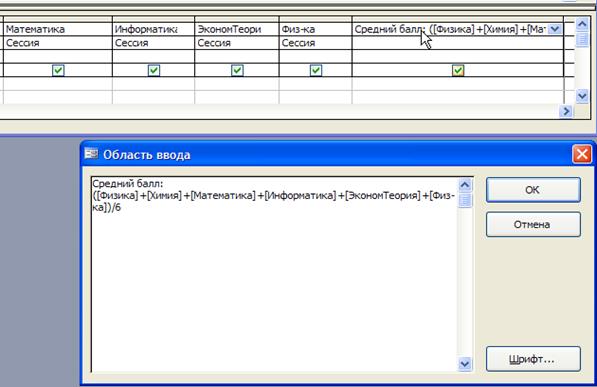Click the Сессия table cell under Информатика
Viewport: 597px width, 387px height.
coord(153,43)
